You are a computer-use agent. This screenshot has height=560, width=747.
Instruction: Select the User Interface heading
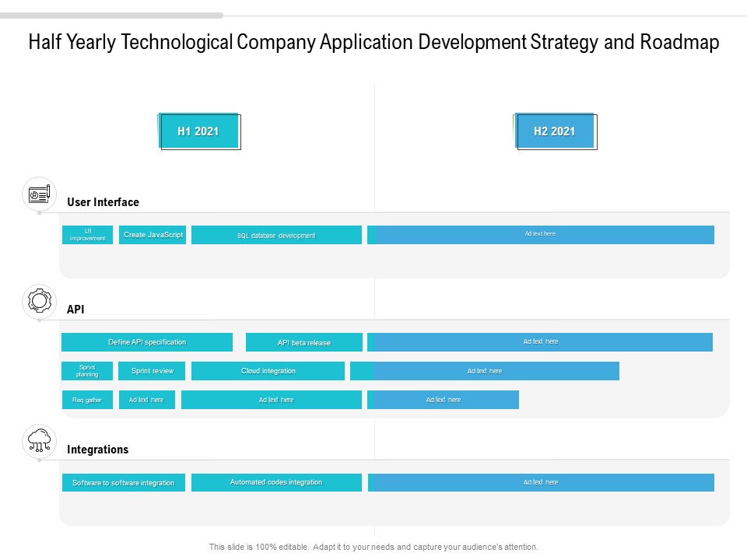(x=103, y=202)
